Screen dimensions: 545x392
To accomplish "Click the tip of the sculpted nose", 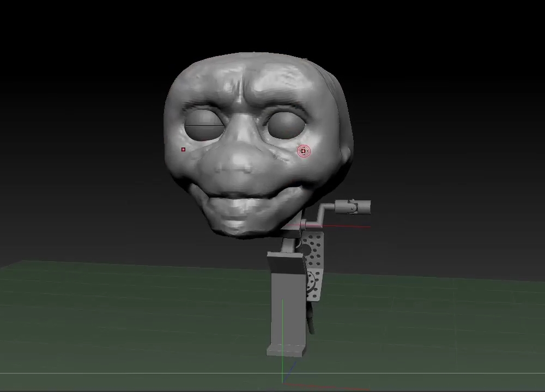I will pyautogui.click(x=235, y=162).
